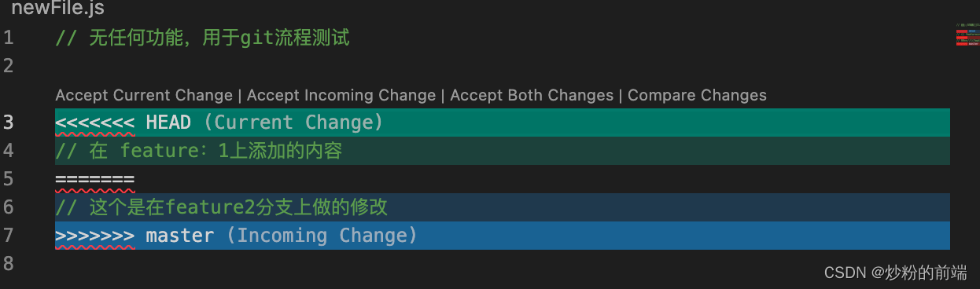The image size is (980, 289).
Task: Click line number 6 in gutter
Action: coord(8,207)
